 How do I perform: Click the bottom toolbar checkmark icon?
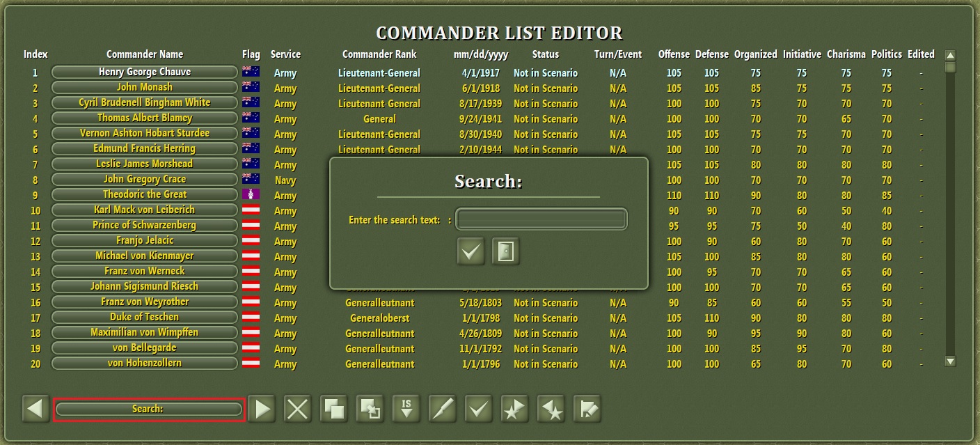tap(479, 409)
